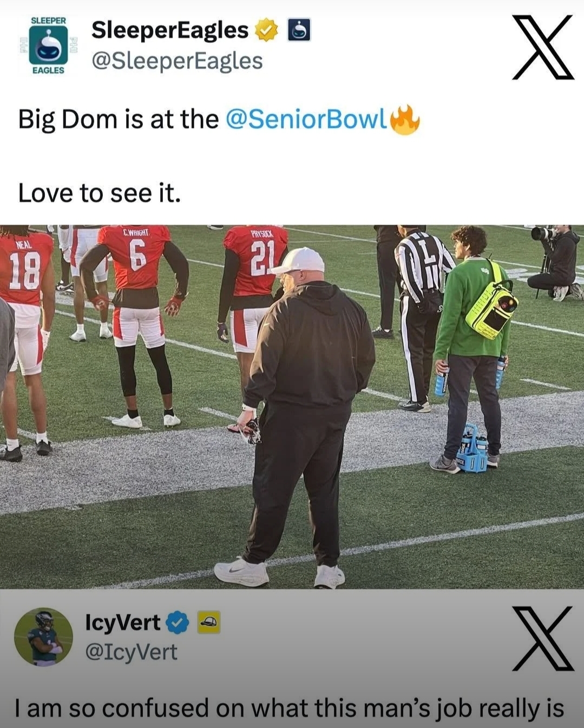
Task: Open the @SeniorBowl mention link
Action: pos(306,119)
